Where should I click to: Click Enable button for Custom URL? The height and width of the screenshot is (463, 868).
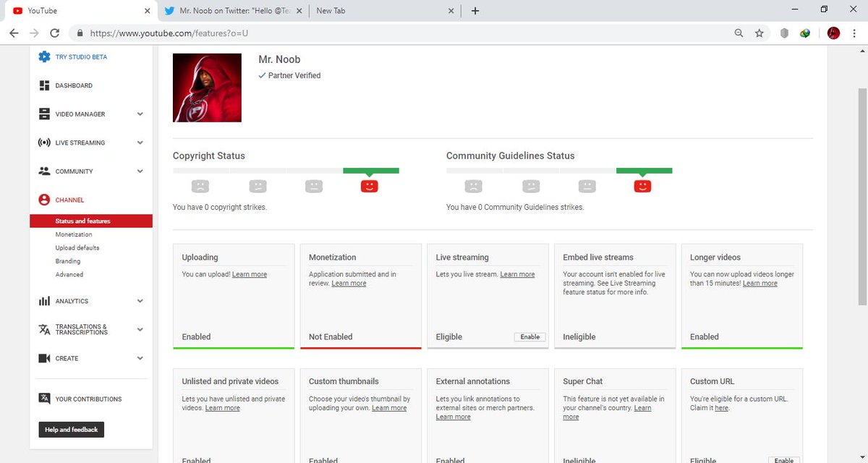click(x=784, y=460)
